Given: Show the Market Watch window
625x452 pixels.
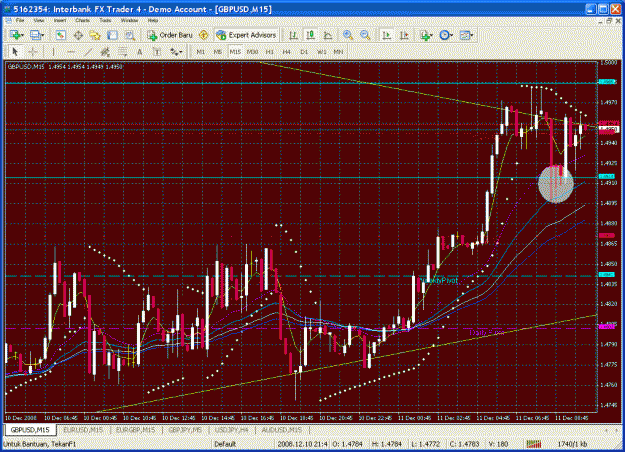Looking at the screenshot, I should (x=61, y=35).
